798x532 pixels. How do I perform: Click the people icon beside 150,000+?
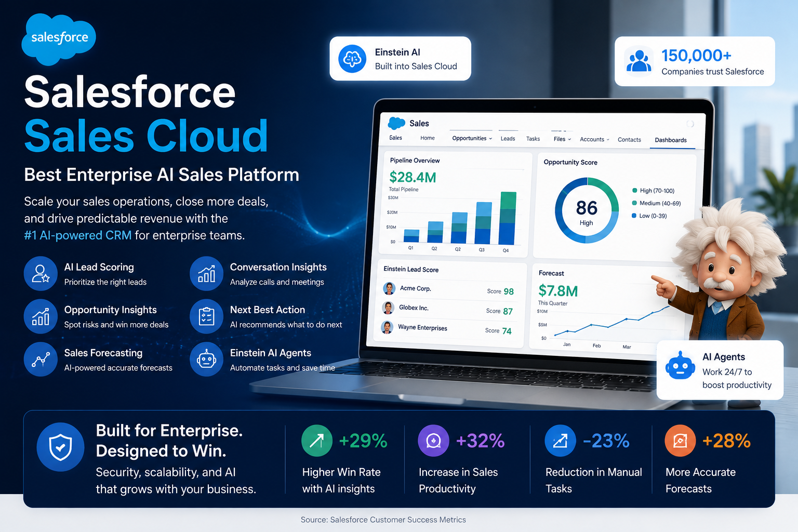[x=639, y=61]
